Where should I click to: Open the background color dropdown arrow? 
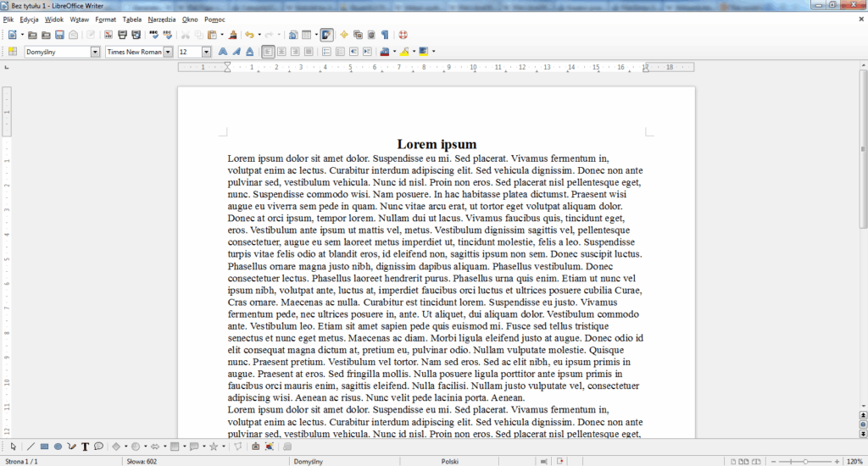pyautogui.click(x=433, y=52)
